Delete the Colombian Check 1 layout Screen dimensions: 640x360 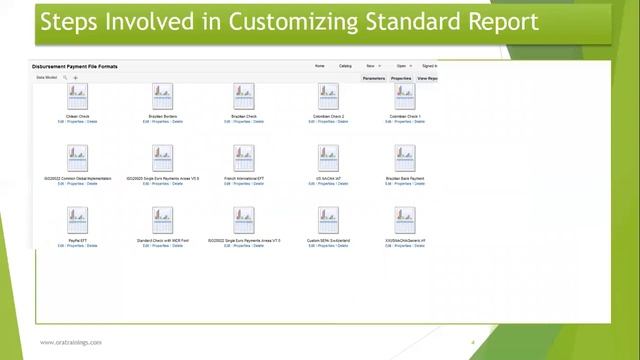coord(420,122)
